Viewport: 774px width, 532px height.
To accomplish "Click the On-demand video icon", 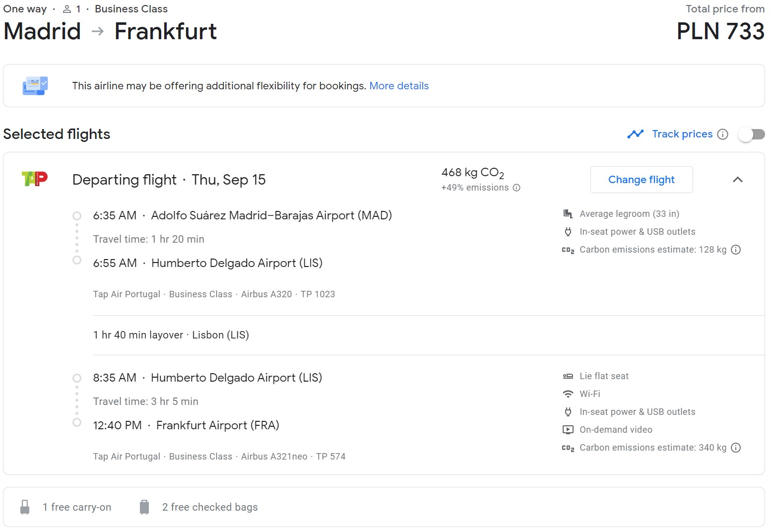I will pyautogui.click(x=568, y=430).
